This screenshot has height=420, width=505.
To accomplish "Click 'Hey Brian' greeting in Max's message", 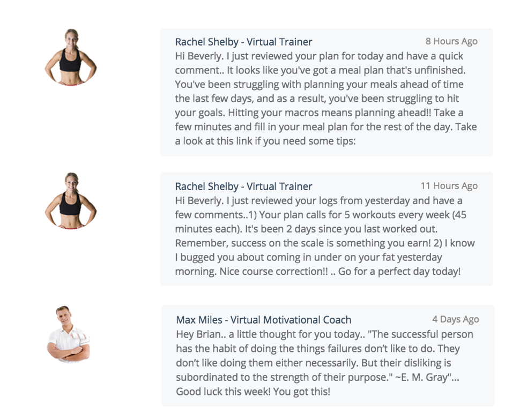I will tap(199, 334).
